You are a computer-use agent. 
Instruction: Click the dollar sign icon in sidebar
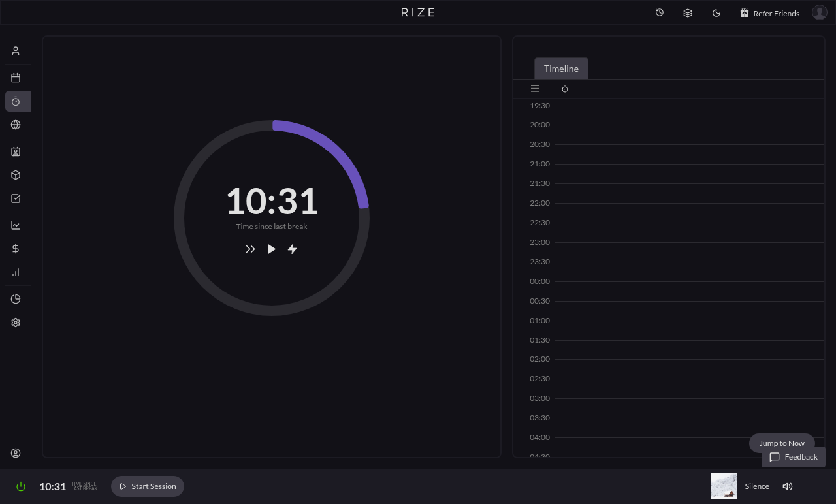click(x=16, y=249)
